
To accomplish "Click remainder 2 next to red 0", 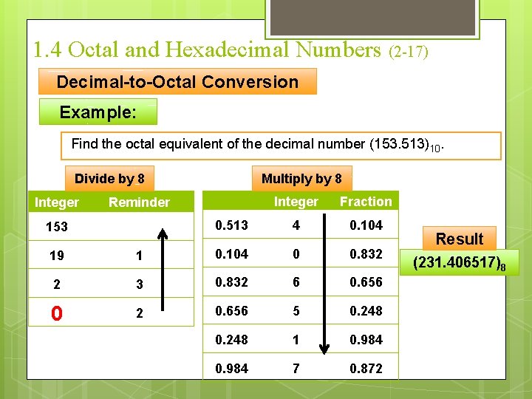I will click(139, 313).
